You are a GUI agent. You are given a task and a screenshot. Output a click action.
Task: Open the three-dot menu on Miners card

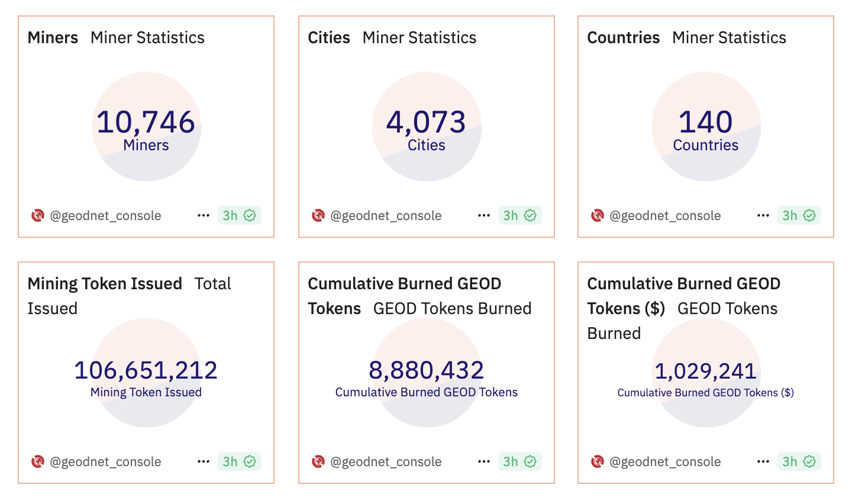pyautogui.click(x=204, y=215)
